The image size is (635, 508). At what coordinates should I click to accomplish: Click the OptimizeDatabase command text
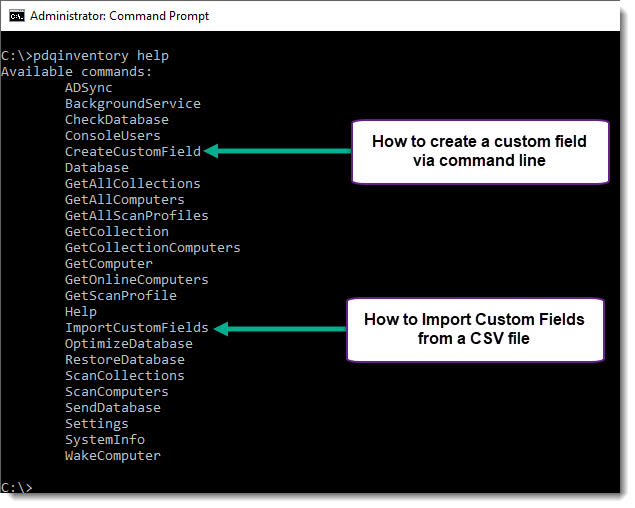[x=129, y=344]
